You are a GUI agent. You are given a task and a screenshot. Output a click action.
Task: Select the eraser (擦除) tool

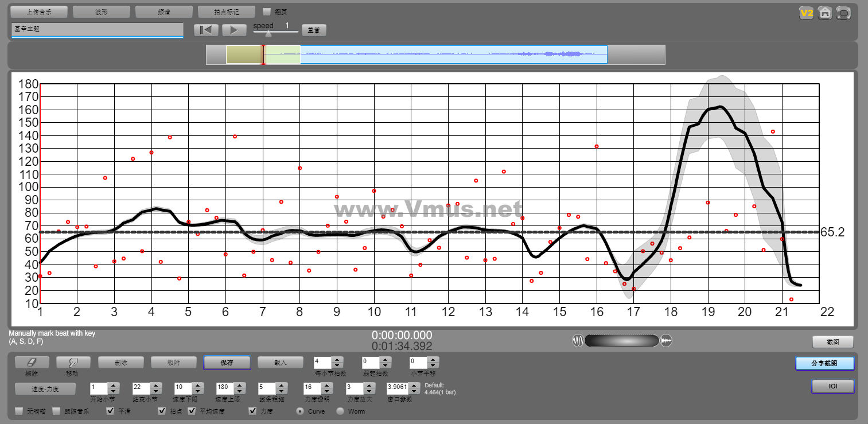pyautogui.click(x=32, y=362)
